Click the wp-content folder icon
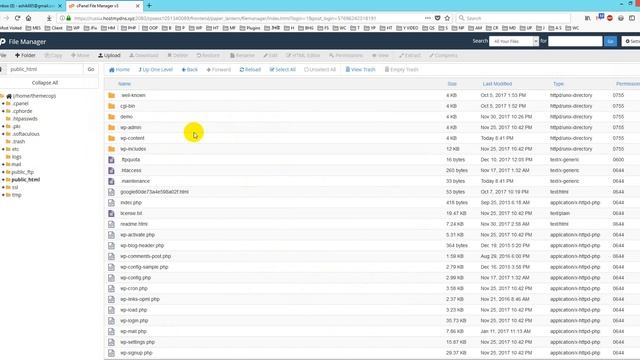This screenshot has height=360, width=640. 111,138
